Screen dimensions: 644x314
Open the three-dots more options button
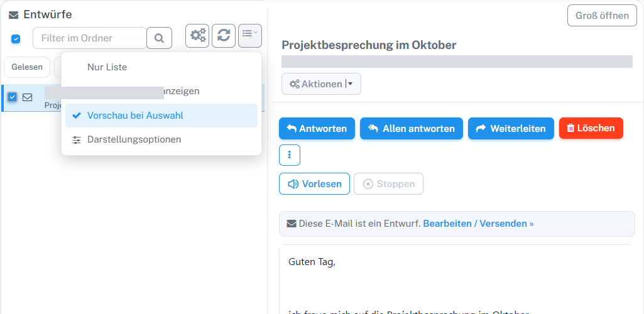point(290,155)
